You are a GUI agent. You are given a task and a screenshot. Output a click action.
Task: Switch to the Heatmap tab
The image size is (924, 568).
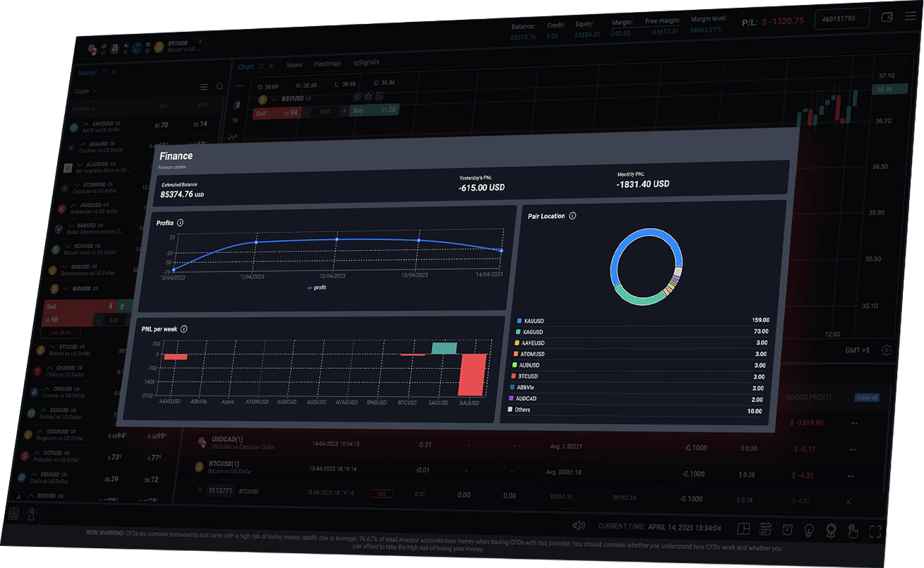point(327,64)
